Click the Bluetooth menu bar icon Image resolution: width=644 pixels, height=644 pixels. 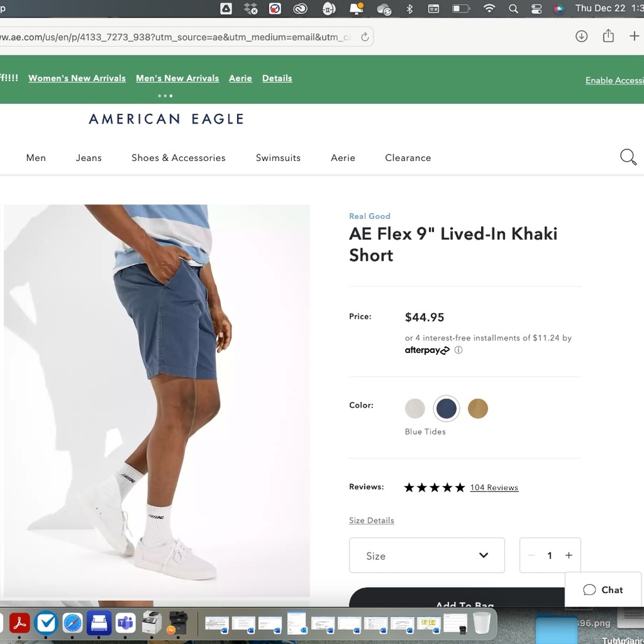click(409, 8)
